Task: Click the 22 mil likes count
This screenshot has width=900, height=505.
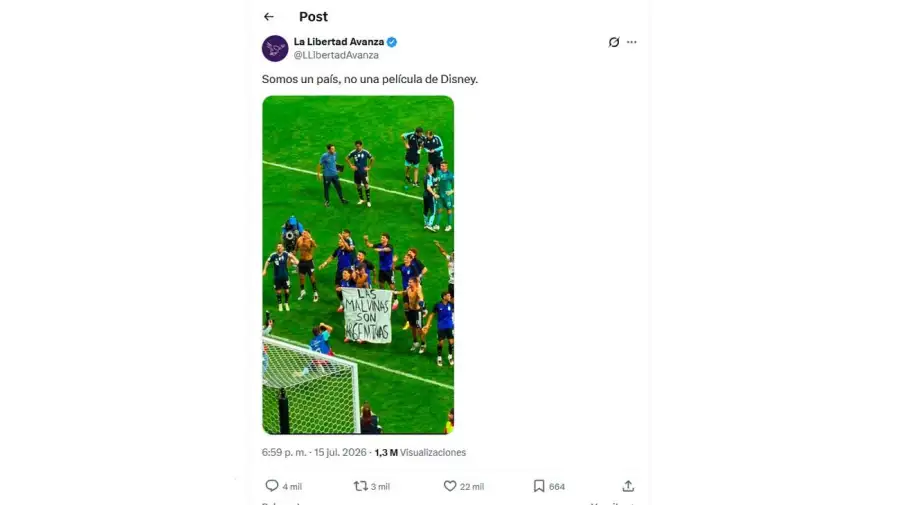Action: click(472, 487)
